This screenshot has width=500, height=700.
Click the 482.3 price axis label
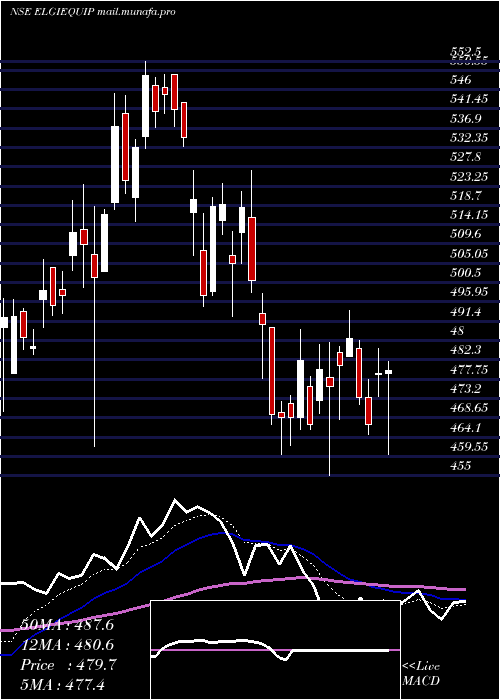(466, 350)
